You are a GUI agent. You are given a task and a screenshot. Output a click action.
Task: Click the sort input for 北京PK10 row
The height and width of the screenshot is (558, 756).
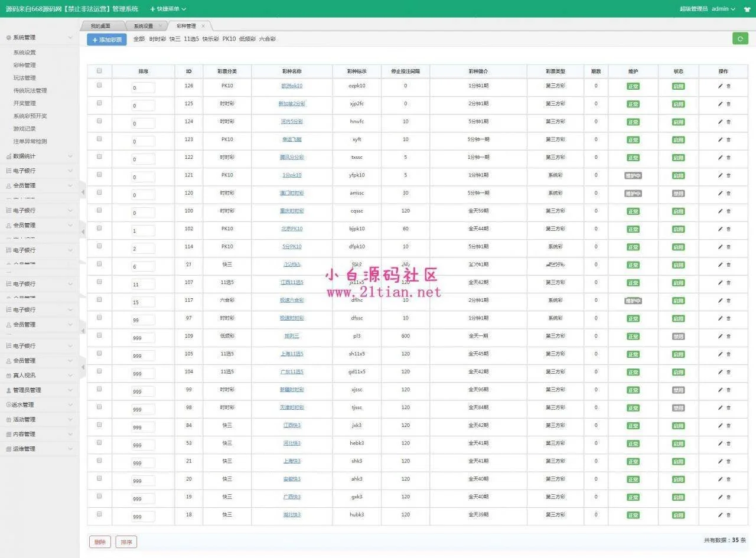[x=143, y=230]
